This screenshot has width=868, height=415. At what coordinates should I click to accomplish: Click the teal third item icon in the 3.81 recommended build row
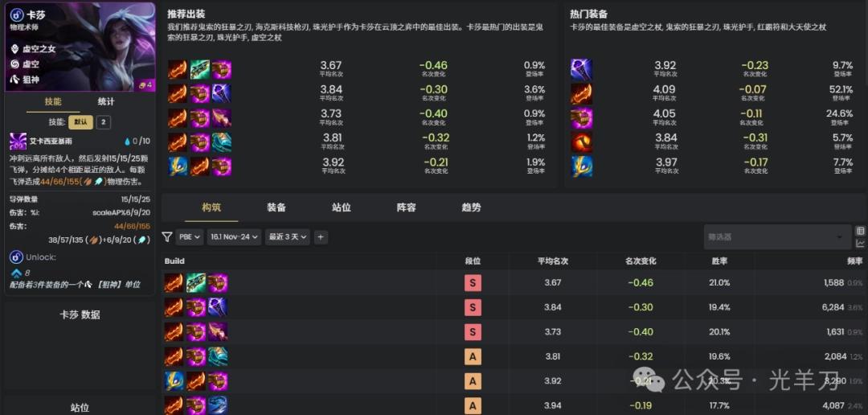pos(222,142)
